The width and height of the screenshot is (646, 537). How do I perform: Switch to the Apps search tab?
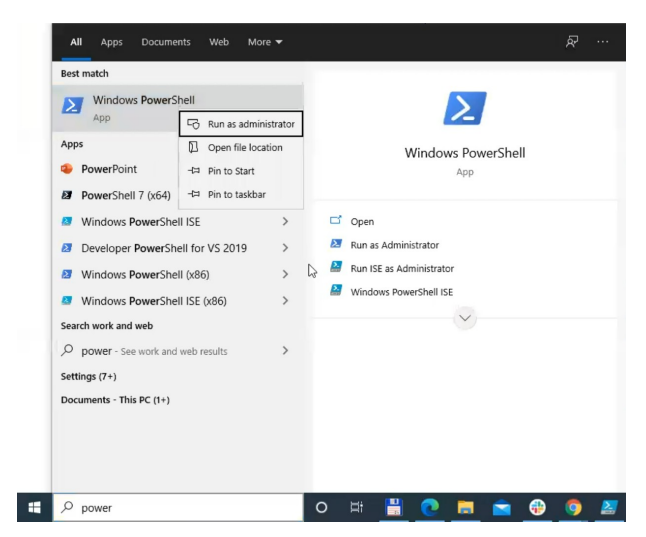(111, 42)
